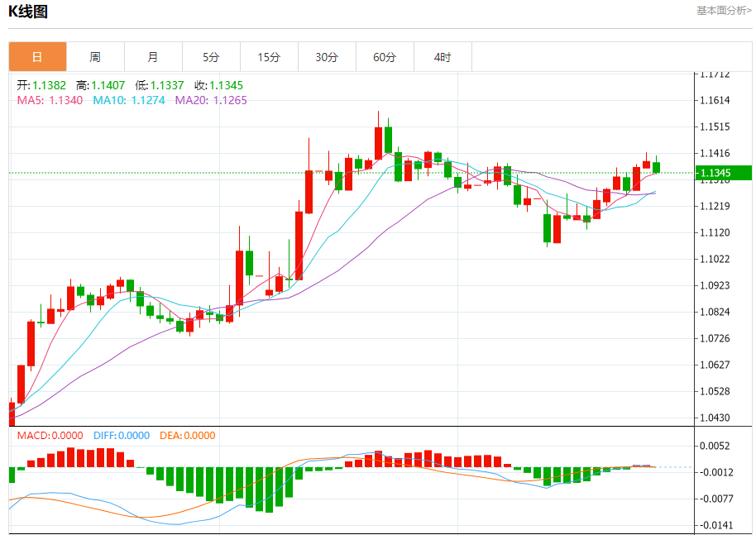Viewport: 756px width, 535px height.
Task: Click the -0.0077 MACD axis label
Action: tap(715, 499)
